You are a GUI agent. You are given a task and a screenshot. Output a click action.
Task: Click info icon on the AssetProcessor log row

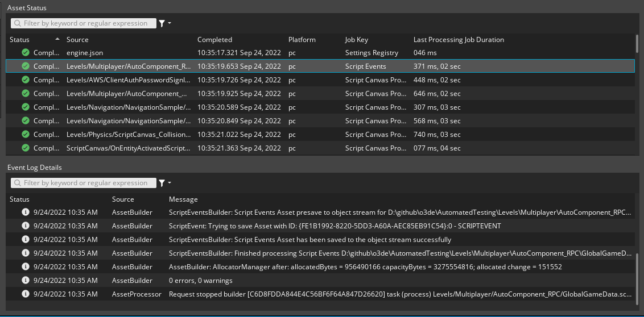click(25, 294)
